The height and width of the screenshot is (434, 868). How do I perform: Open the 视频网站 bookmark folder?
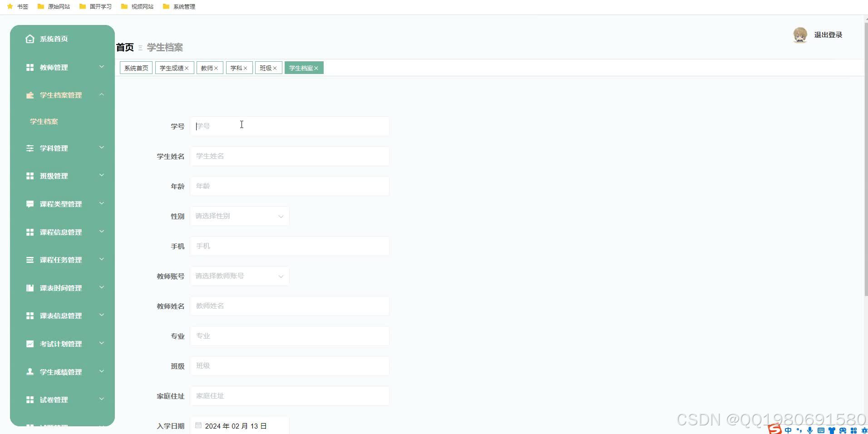[x=137, y=6]
